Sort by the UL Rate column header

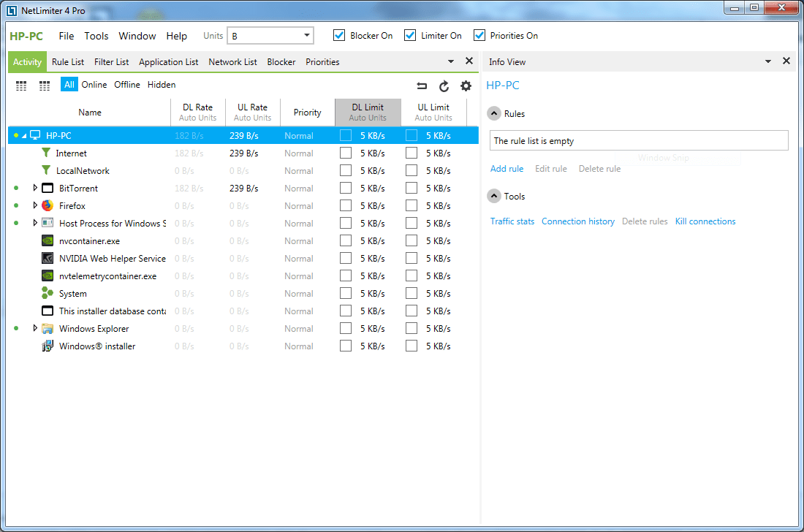252,113
